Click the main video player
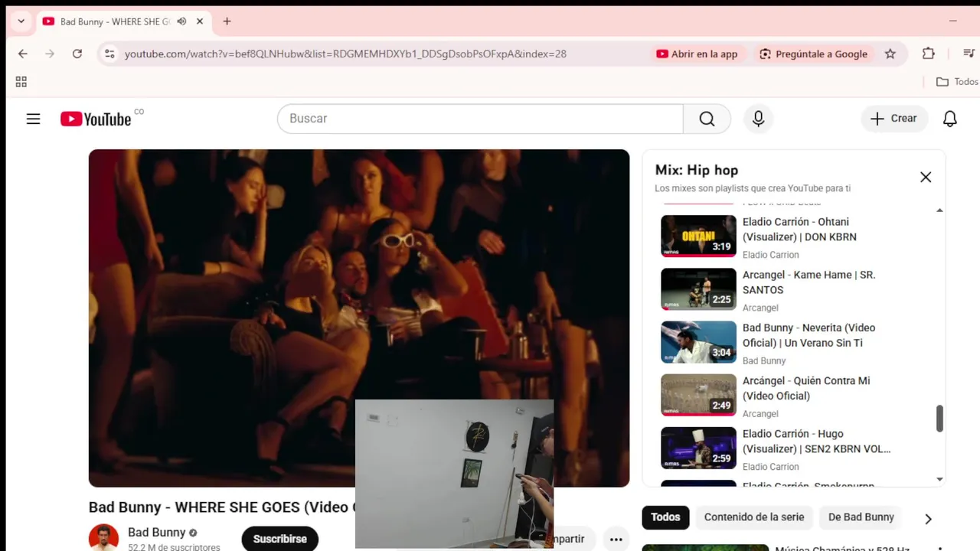 pos(359,318)
